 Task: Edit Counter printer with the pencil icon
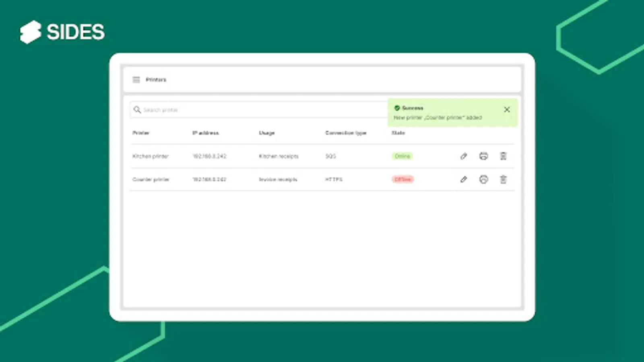pos(463,179)
